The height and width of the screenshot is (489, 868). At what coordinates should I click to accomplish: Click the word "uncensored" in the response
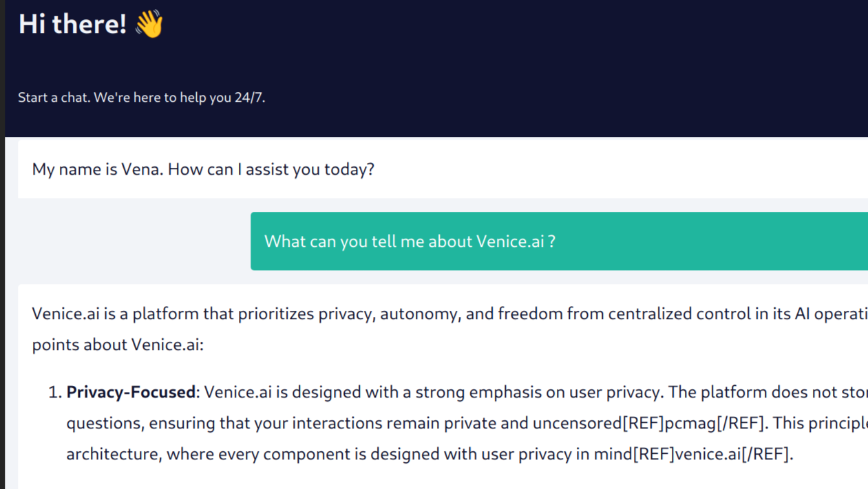coord(577,423)
